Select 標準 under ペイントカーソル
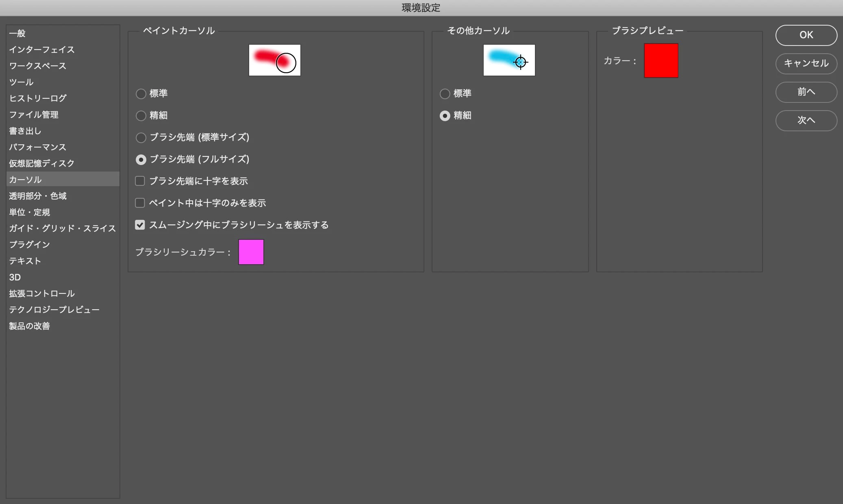 (x=141, y=94)
